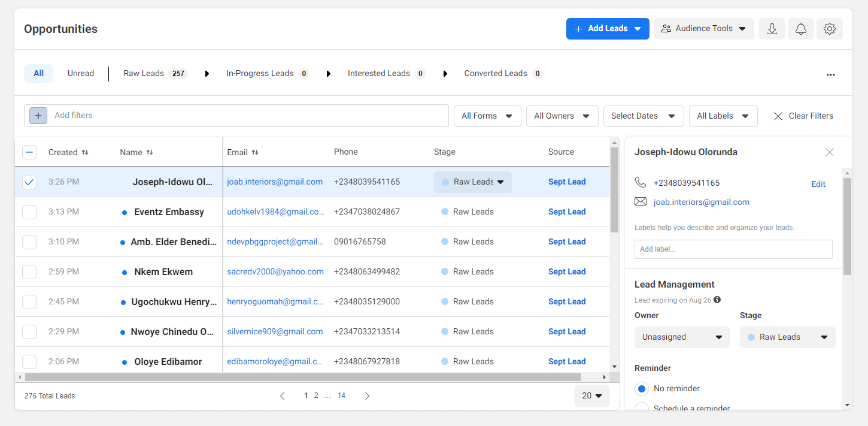
Task: Click Edit link for contact details
Action: pyautogui.click(x=818, y=184)
